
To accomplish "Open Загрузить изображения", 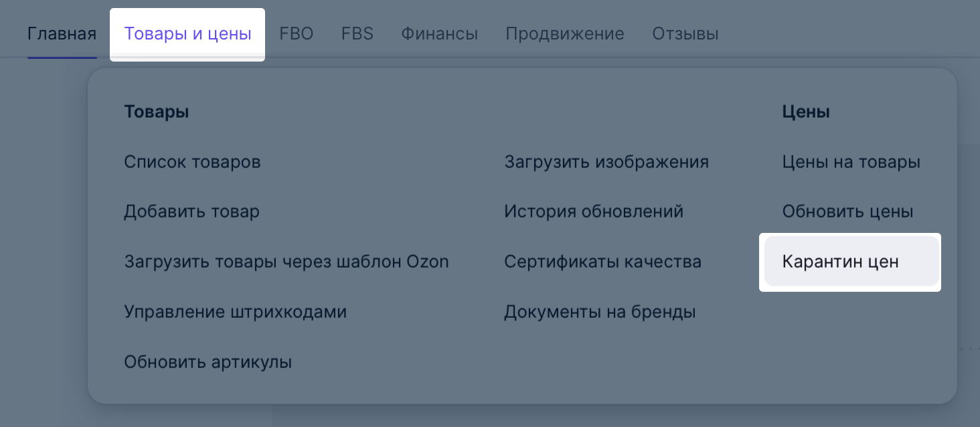I will pos(606,162).
